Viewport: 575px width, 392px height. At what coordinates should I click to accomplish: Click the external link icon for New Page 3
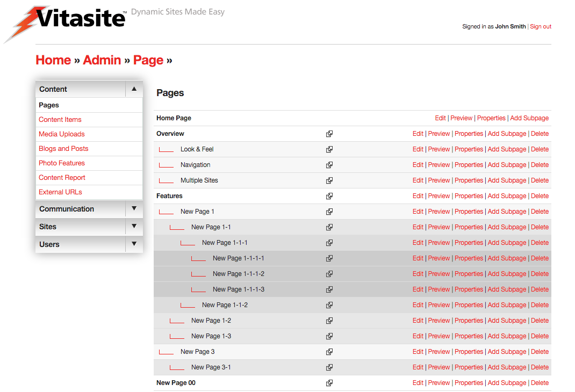(329, 352)
